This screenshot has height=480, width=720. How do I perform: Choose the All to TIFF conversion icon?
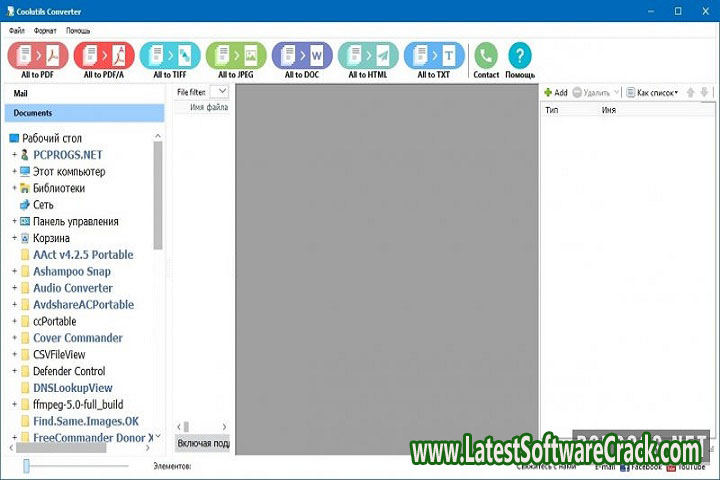pos(170,56)
